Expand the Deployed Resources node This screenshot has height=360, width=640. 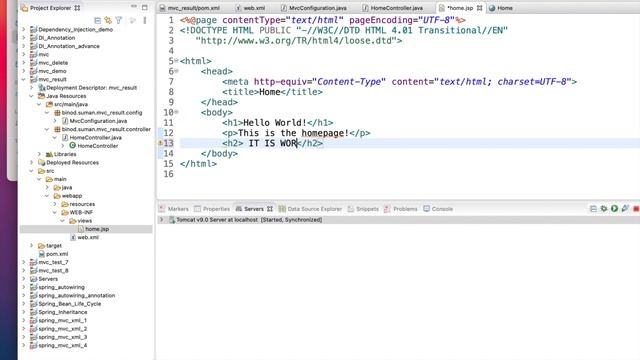tap(31, 162)
